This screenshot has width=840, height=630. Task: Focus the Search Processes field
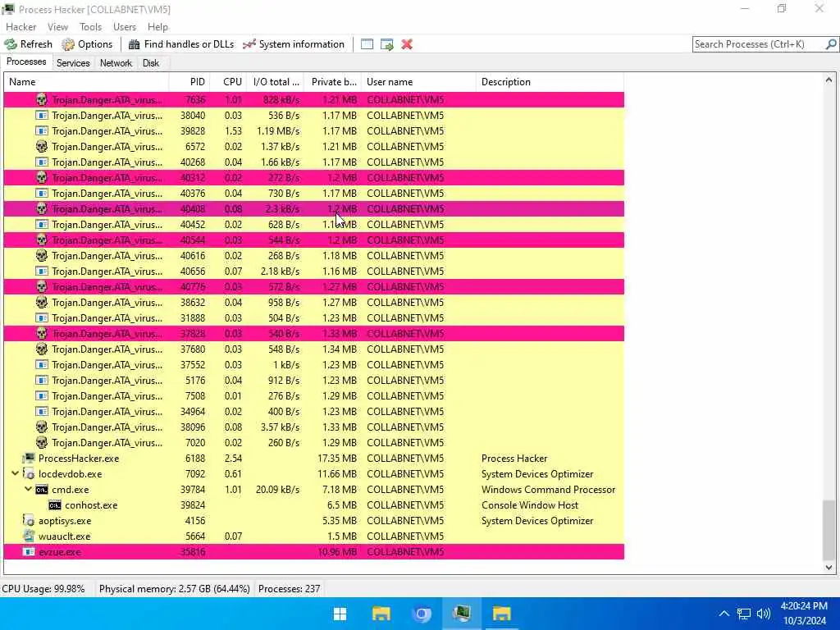pos(759,44)
